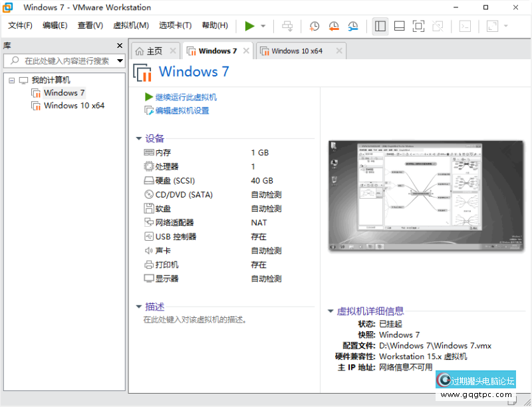Open the library search filter dropdown
This screenshot has width=532, height=407.
pos(120,61)
